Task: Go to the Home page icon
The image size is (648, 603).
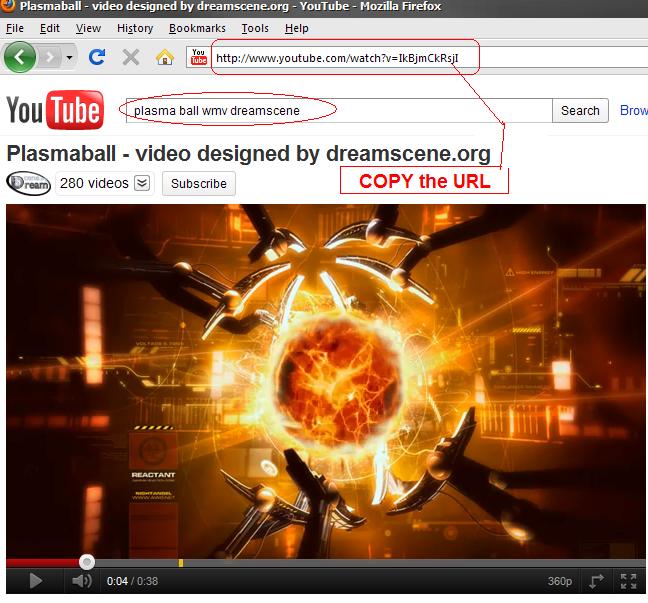Action: [x=164, y=57]
